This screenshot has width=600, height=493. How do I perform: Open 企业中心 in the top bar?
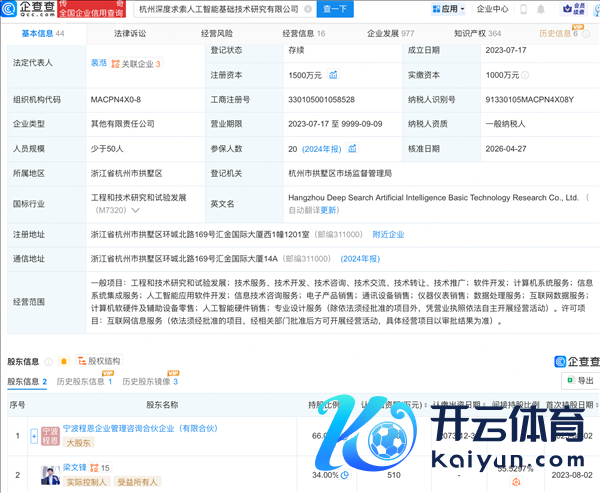(492, 9)
